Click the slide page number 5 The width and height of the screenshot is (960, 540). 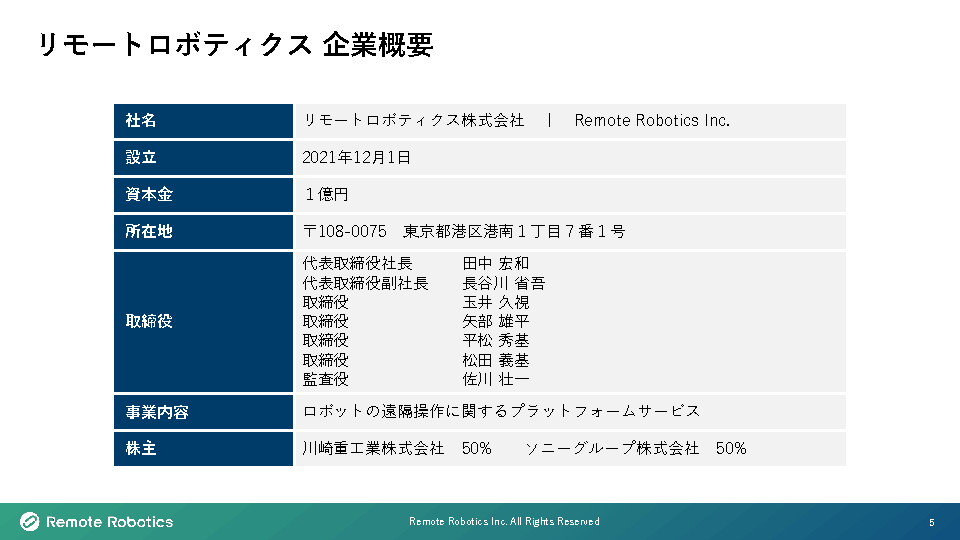(x=932, y=523)
